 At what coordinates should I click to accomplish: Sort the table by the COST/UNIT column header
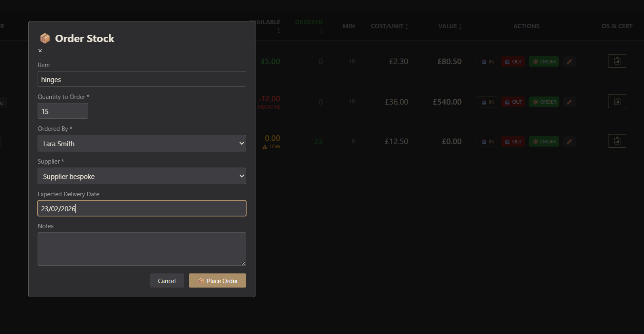tap(389, 26)
